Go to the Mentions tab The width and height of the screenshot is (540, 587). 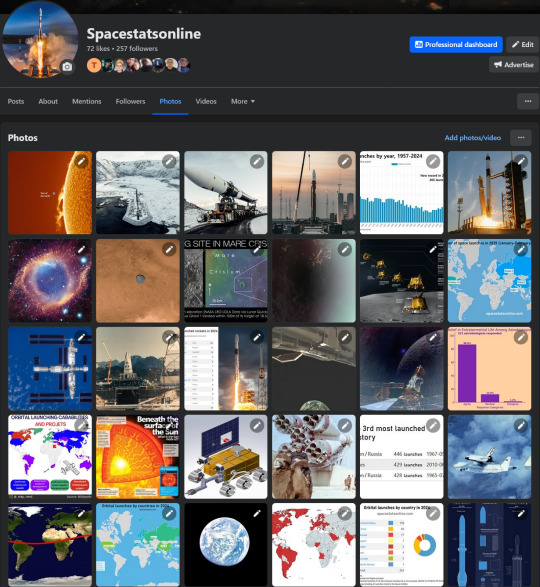click(x=87, y=101)
